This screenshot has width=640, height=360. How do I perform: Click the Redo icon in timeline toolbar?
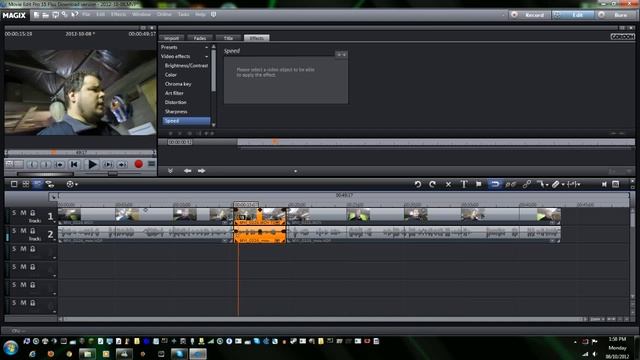pos(432,184)
